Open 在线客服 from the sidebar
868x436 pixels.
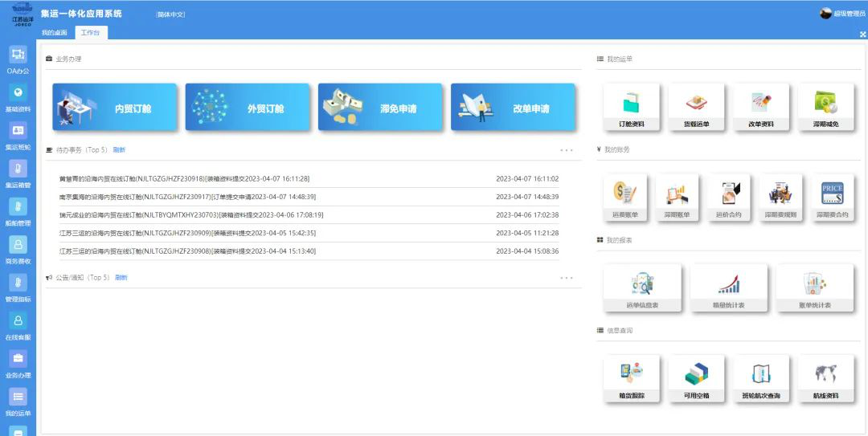pyautogui.click(x=18, y=321)
